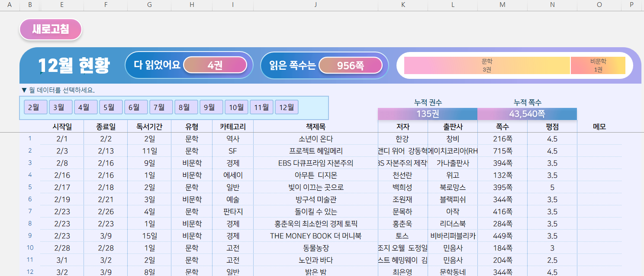Select the 메모 cell for 동물농장 row
644x276 pixels.
(x=599, y=248)
